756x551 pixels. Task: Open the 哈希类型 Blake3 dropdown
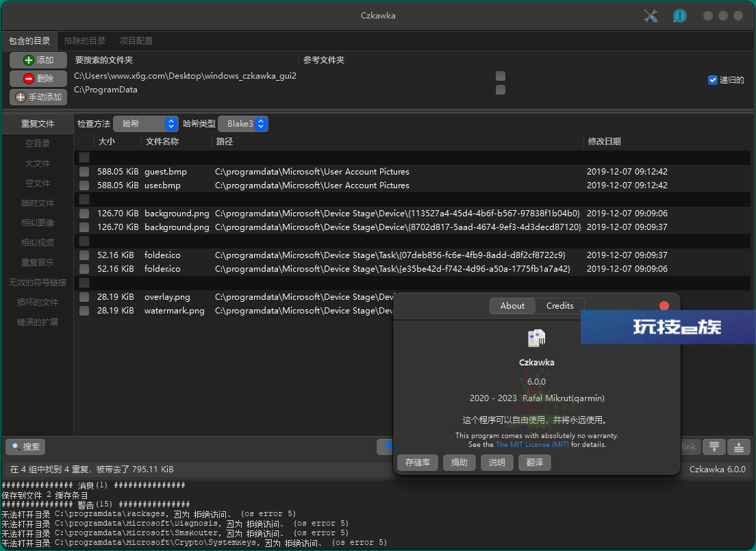click(x=243, y=124)
